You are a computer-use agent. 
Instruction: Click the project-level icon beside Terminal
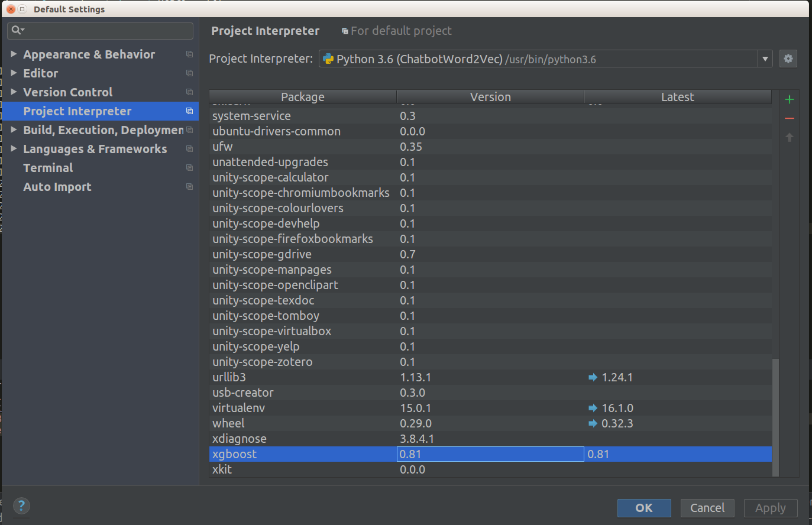tap(189, 168)
